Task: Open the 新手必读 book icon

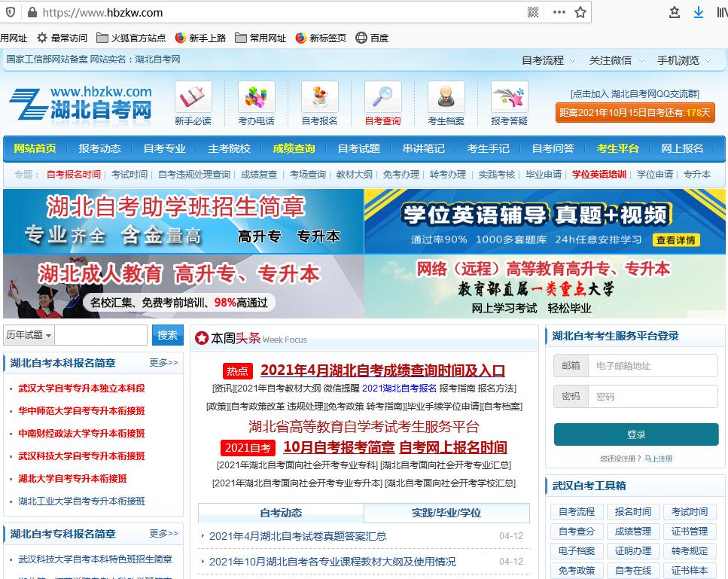Action: point(193,96)
